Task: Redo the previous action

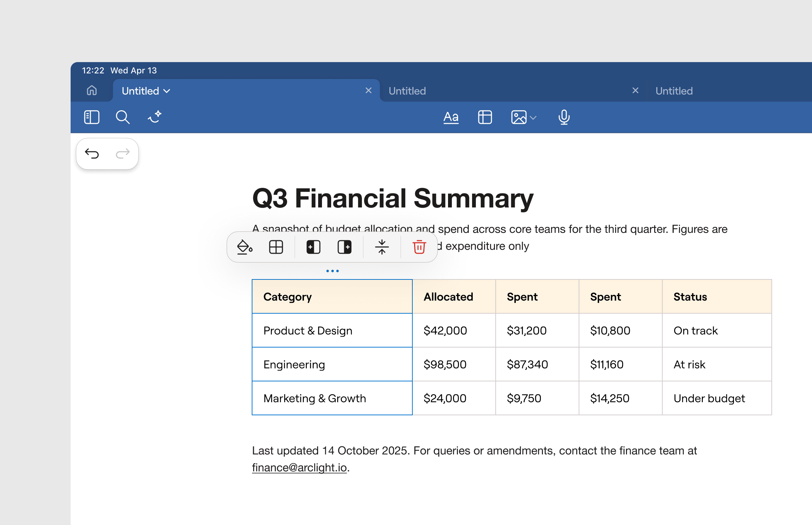Action: point(123,153)
